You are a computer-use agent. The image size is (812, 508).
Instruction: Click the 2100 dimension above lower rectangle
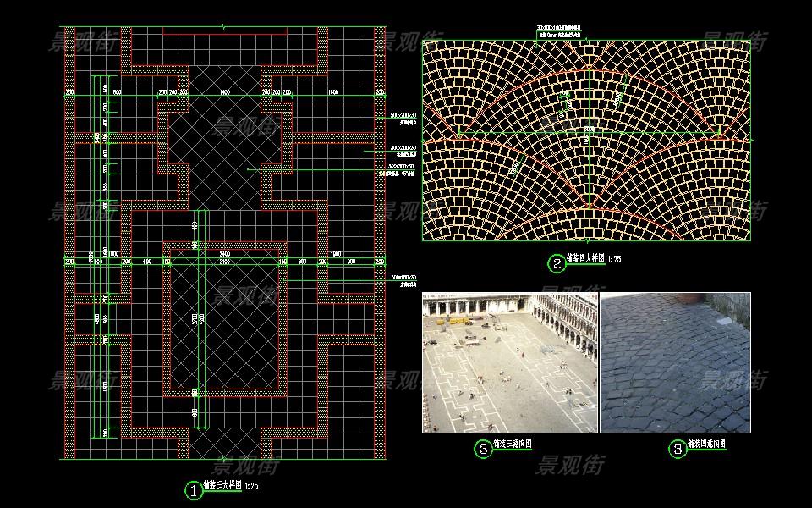tap(224, 262)
